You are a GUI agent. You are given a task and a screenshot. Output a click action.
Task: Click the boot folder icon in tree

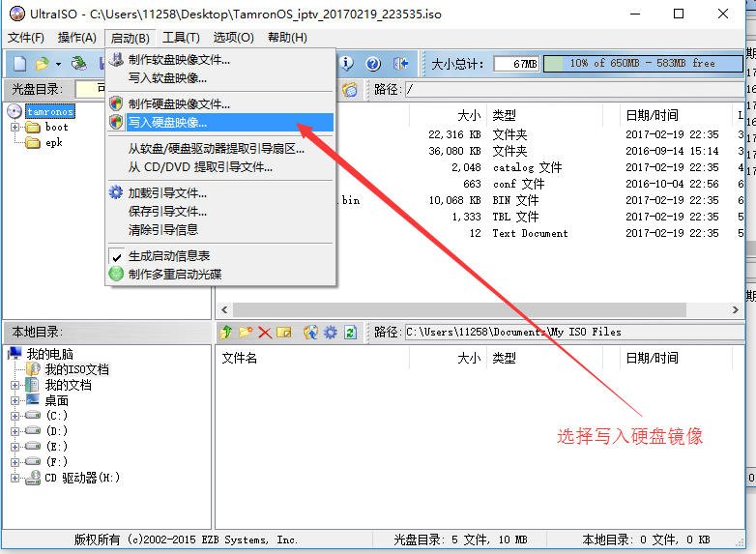[x=33, y=128]
